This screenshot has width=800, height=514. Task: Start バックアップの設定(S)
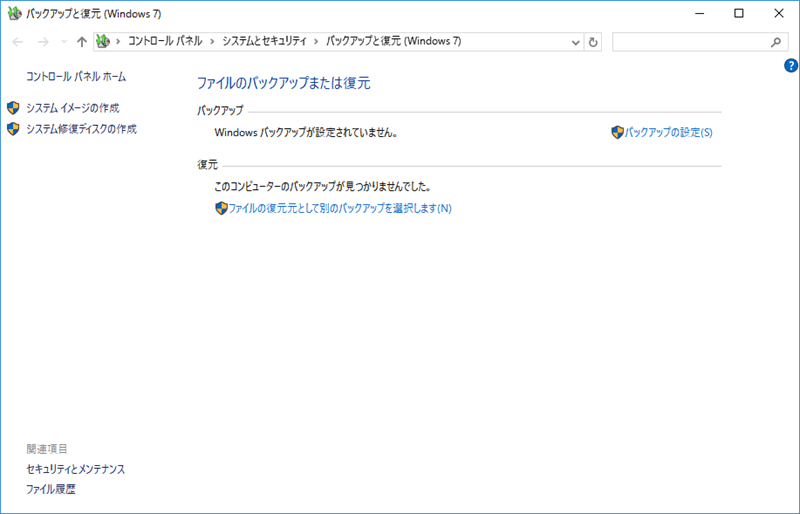coord(668,133)
